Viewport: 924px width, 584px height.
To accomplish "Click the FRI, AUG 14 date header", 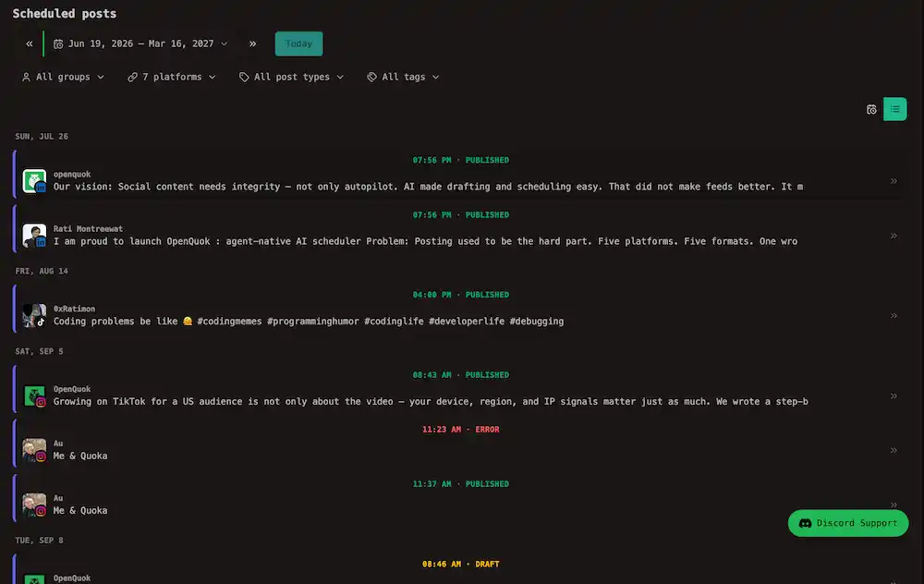I will click(42, 271).
